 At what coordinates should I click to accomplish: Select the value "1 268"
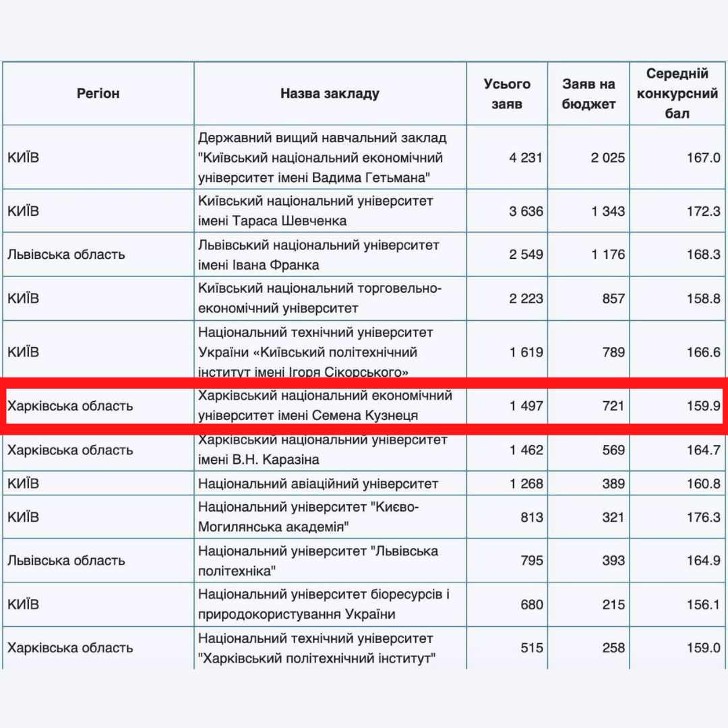click(x=526, y=484)
